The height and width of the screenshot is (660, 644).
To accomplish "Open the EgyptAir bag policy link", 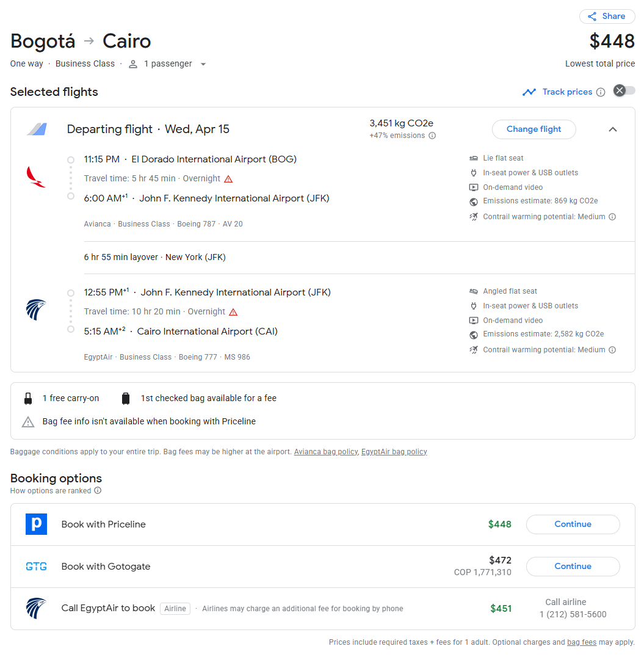I will tap(394, 452).
